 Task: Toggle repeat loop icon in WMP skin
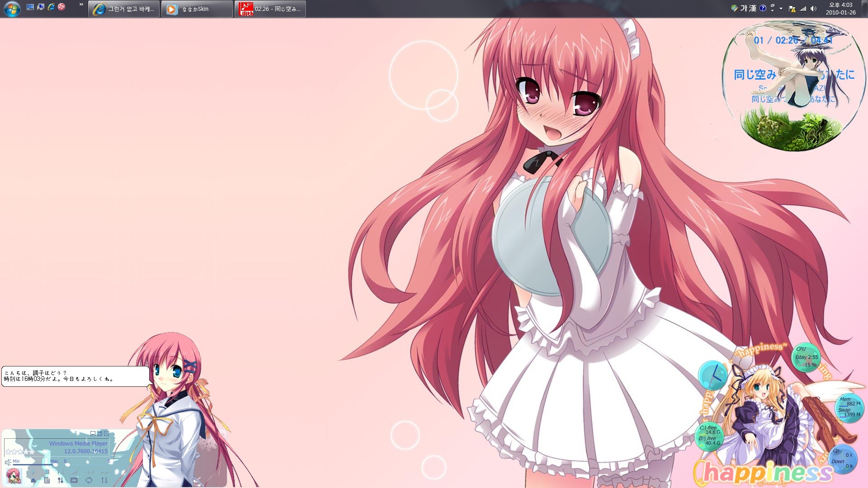[x=89, y=480]
